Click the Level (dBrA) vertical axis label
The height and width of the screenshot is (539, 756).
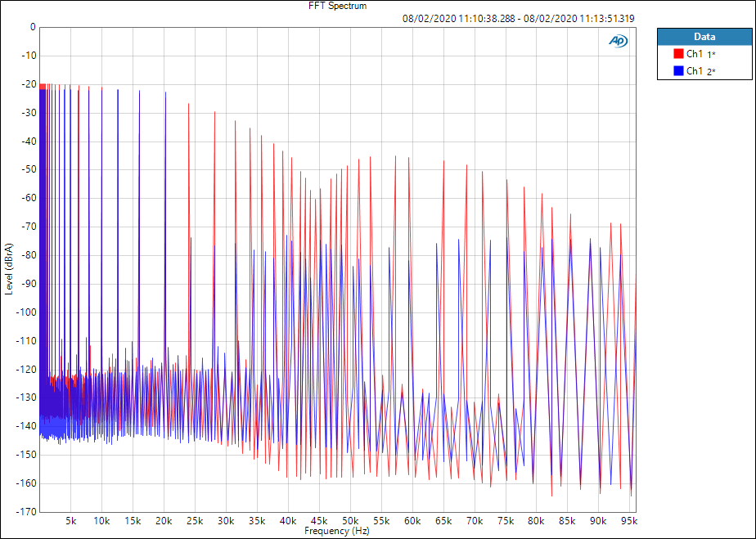tap(9, 269)
